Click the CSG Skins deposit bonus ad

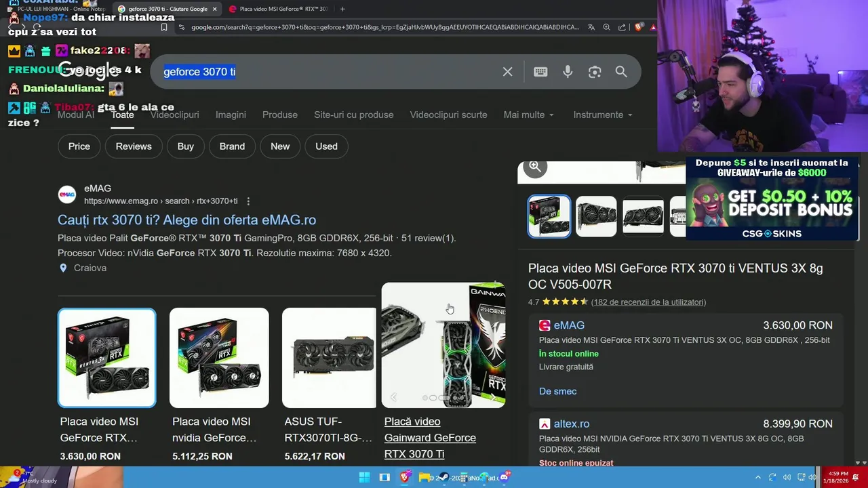coord(772,199)
